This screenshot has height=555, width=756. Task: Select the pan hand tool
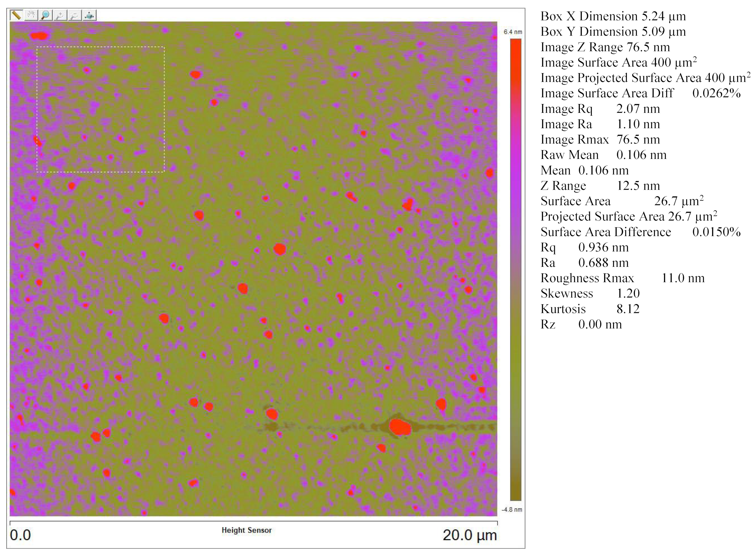coord(31,15)
